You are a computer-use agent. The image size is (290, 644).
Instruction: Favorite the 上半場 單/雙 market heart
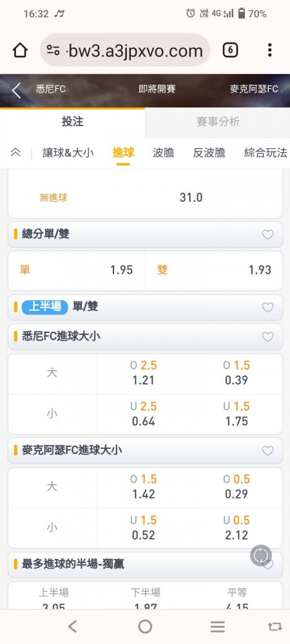click(x=268, y=307)
